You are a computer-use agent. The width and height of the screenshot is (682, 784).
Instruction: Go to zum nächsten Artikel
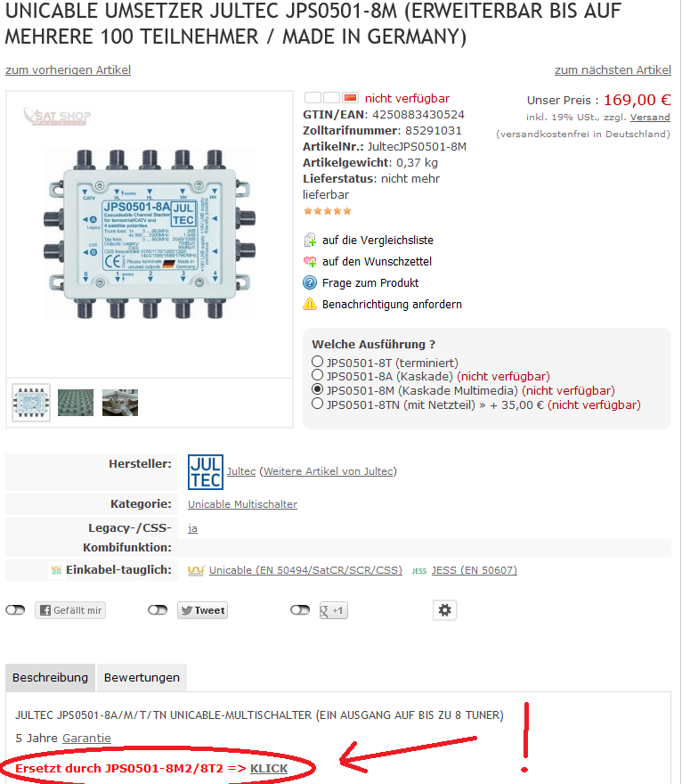coord(613,70)
